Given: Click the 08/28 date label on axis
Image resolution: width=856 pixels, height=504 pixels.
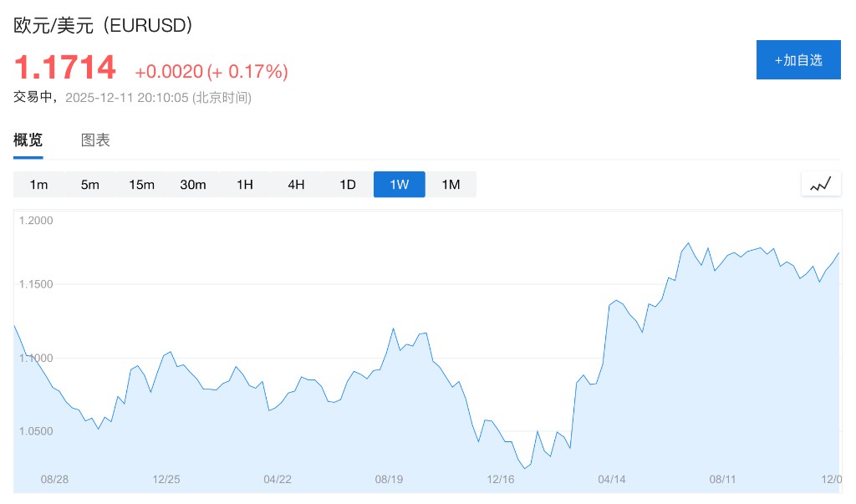Looking at the screenshot, I should pyautogui.click(x=54, y=480).
